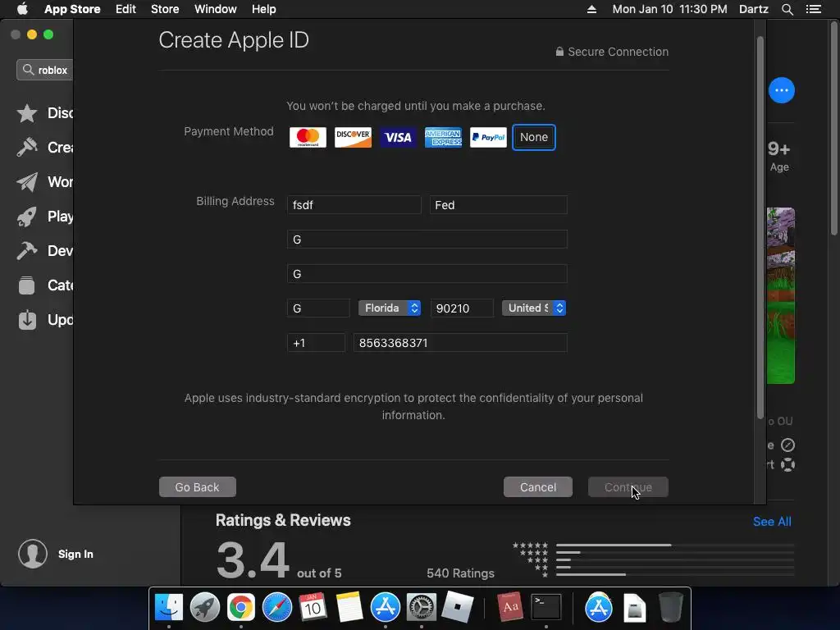The width and height of the screenshot is (840, 630).
Task: Click the one-star rating bar
Action: (x=675, y=574)
